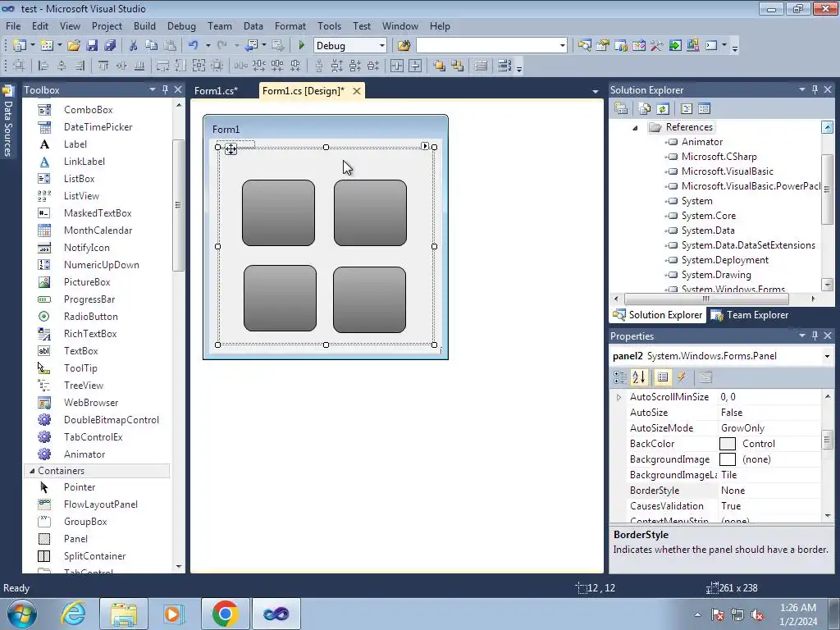Click Bring to Front layout icon
The width and height of the screenshot is (840, 630).
point(440,66)
